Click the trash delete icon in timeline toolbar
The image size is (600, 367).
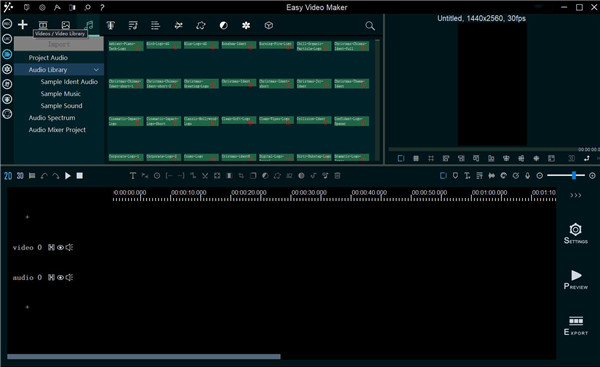coord(338,176)
